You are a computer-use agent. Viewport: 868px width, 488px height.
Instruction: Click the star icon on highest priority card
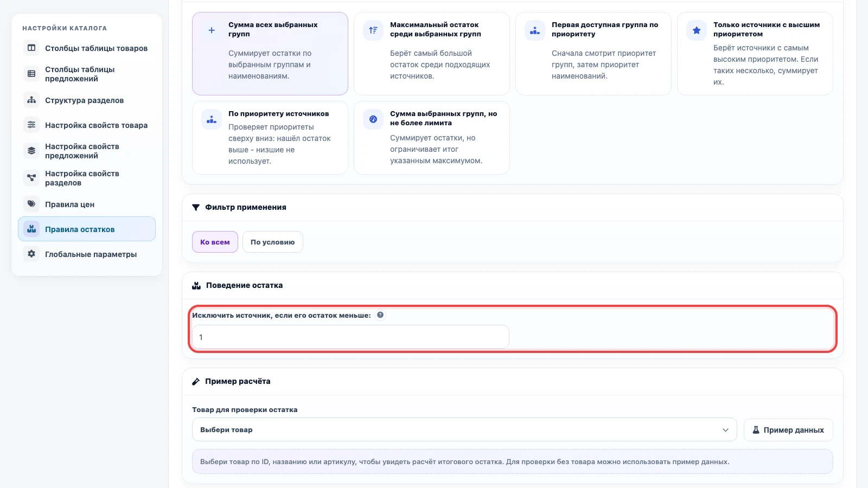point(697,30)
